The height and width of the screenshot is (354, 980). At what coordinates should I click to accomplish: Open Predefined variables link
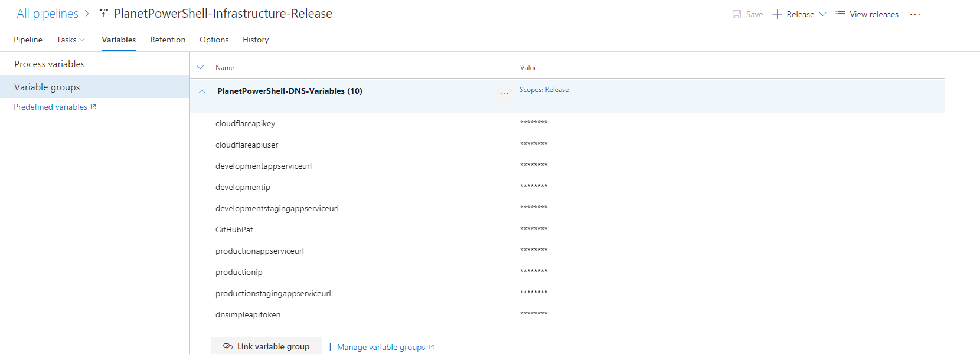coord(50,107)
